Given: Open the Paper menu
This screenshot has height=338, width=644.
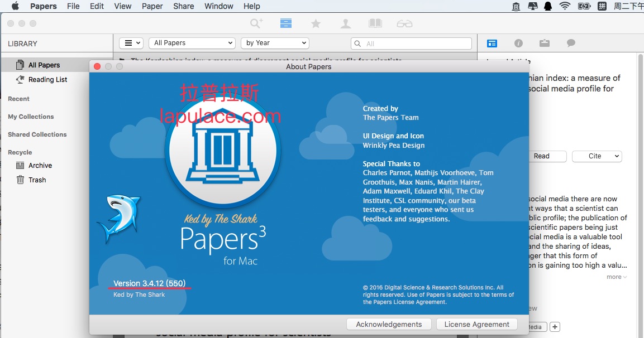Looking at the screenshot, I should [152, 6].
